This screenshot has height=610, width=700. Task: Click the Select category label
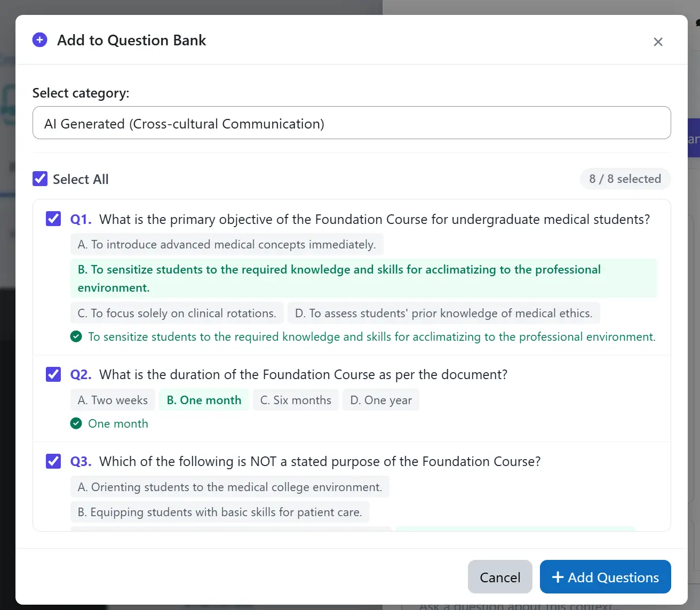click(x=81, y=93)
